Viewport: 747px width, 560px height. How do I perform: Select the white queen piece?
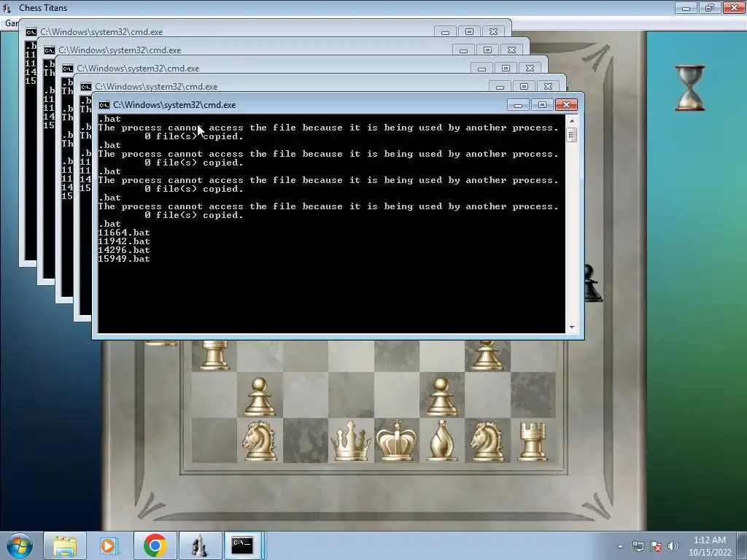[351, 441]
